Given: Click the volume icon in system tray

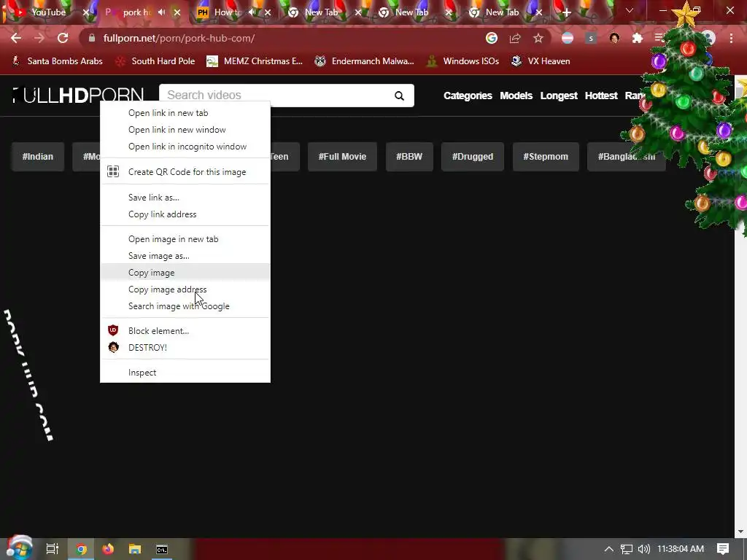Looking at the screenshot, I should (x=643, y=549).
